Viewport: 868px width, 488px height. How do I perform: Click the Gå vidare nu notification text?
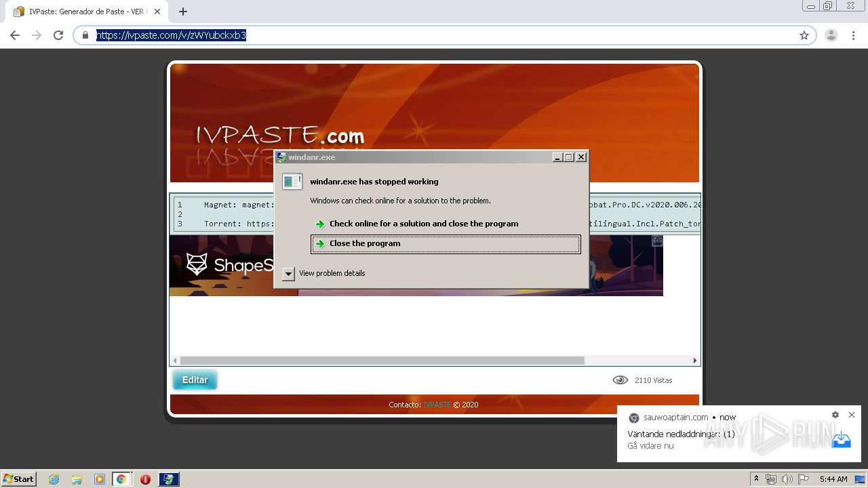point(650,446)
